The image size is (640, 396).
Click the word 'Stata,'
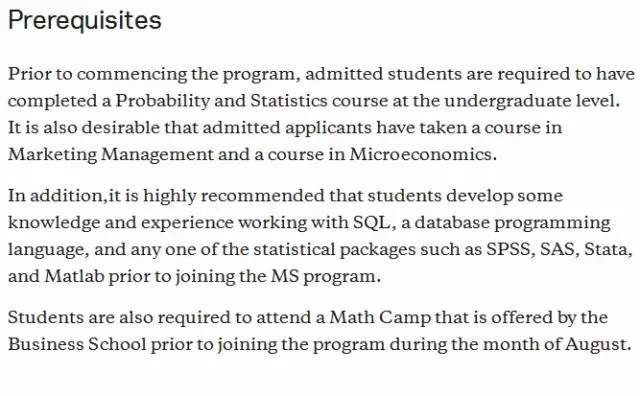point(608,249)
